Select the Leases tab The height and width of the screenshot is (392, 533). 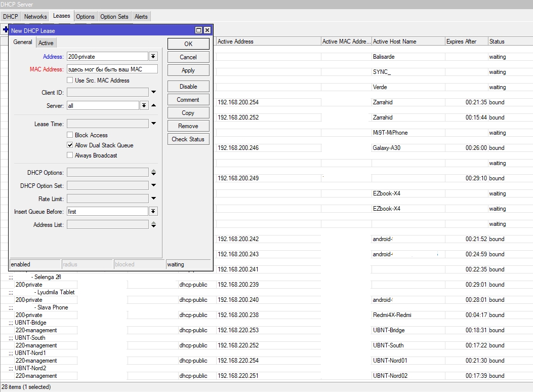pos(62,16)
